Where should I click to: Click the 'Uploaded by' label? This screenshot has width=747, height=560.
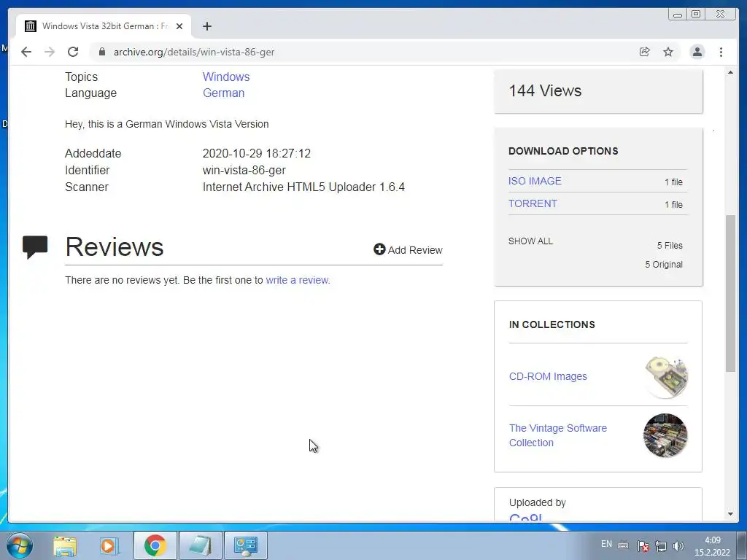538,502
